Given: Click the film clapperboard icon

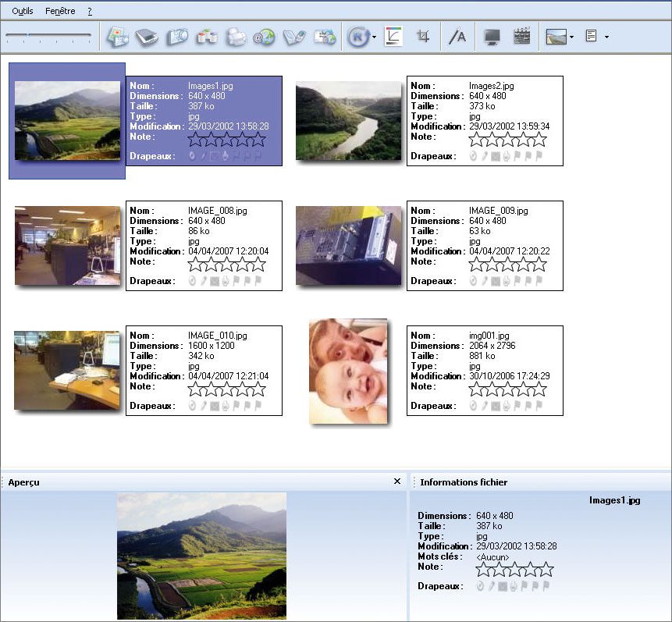Looking at the screenshot, I should [x=521, y=37].
